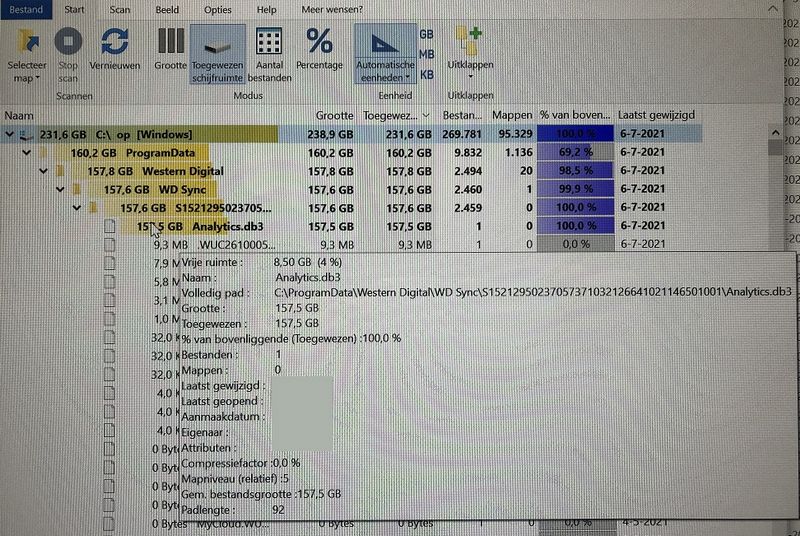Viewport: 800px width, 536px height.
Task: Click the 99,9 % bar of WD Sync
Action: (x=576, y=189)
